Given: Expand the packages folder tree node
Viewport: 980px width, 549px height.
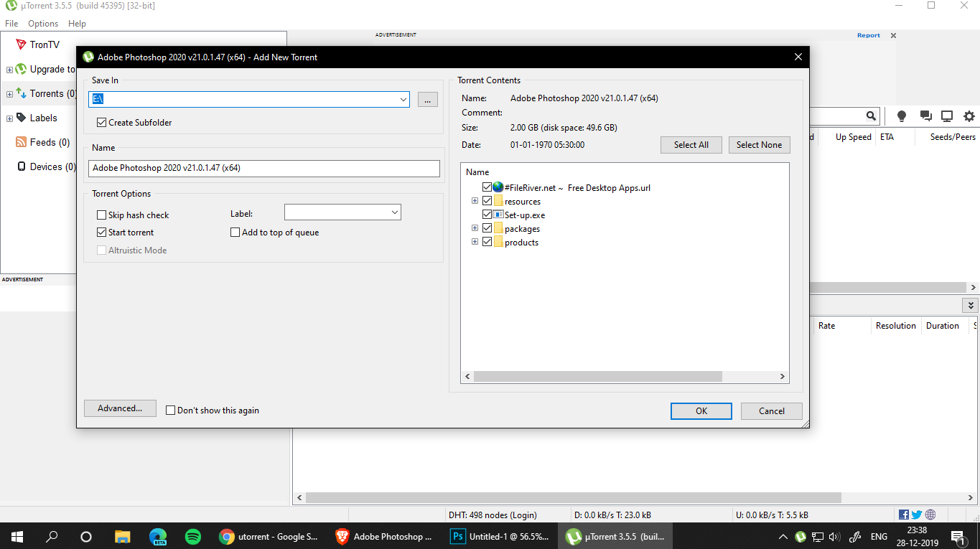Looking at the screenshot, I should (x=475, y=228).
